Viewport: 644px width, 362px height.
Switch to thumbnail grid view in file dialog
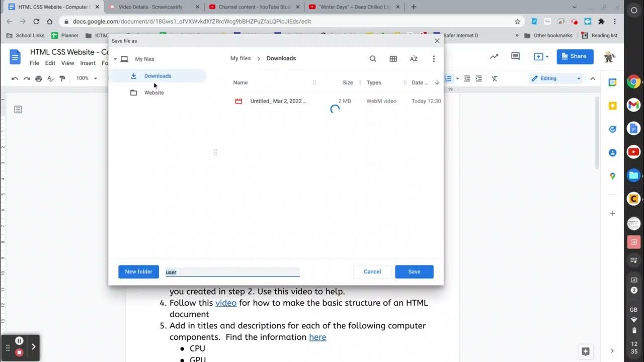point(393,59)
